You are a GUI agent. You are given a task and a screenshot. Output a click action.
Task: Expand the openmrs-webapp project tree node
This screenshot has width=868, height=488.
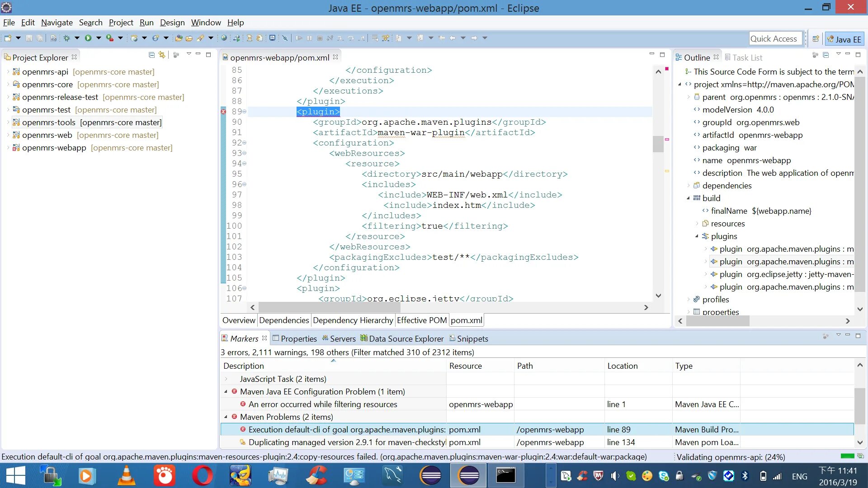click(x=8, y=148)
